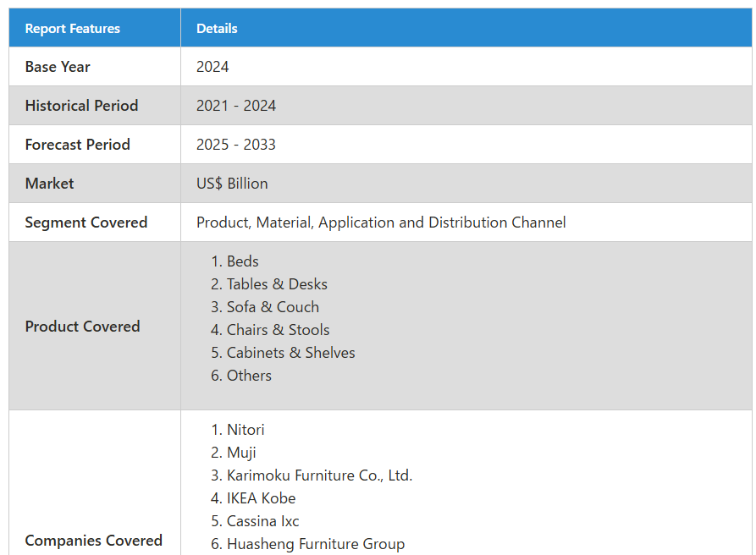Select the '2021 - 2024' value
Screen dimensions: 756x555
click(x=235, y=106)
